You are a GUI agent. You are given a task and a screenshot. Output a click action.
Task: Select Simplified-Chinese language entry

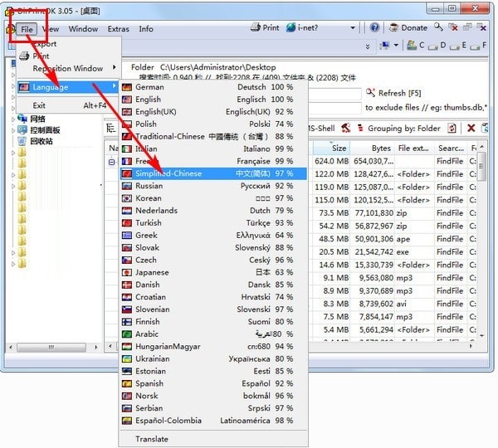point(213,173)
